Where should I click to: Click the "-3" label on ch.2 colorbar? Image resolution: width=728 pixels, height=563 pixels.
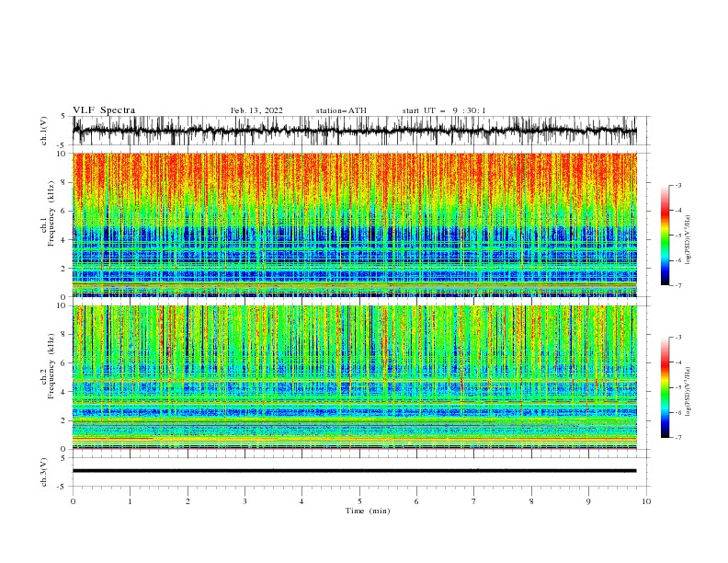[678, 338]
